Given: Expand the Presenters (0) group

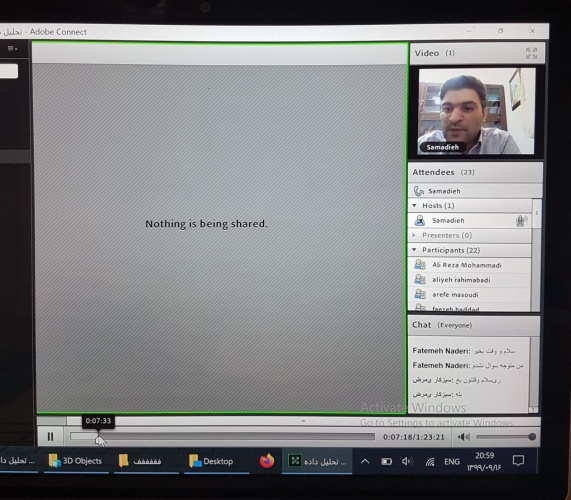Looking at the screenshot, I should pos(414,235).
